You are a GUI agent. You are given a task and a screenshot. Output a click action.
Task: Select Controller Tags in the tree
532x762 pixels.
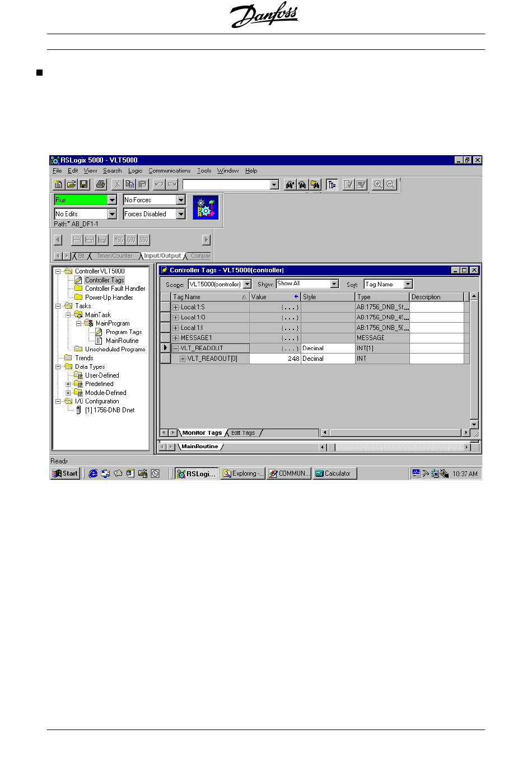(104, 280)
